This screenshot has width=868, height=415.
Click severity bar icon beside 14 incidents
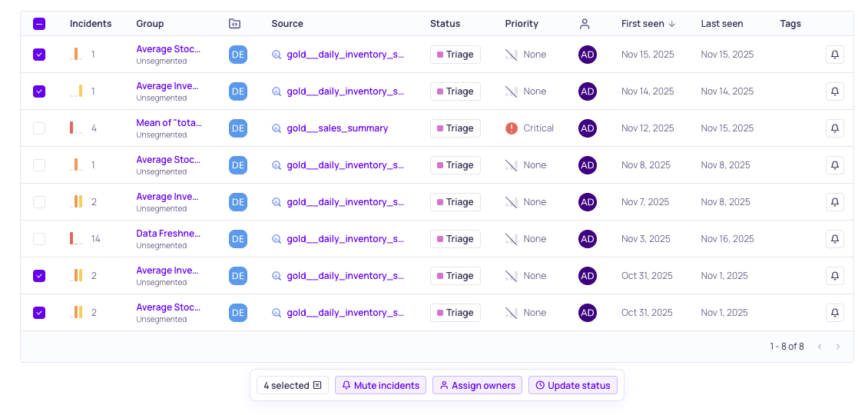[76, 239]
